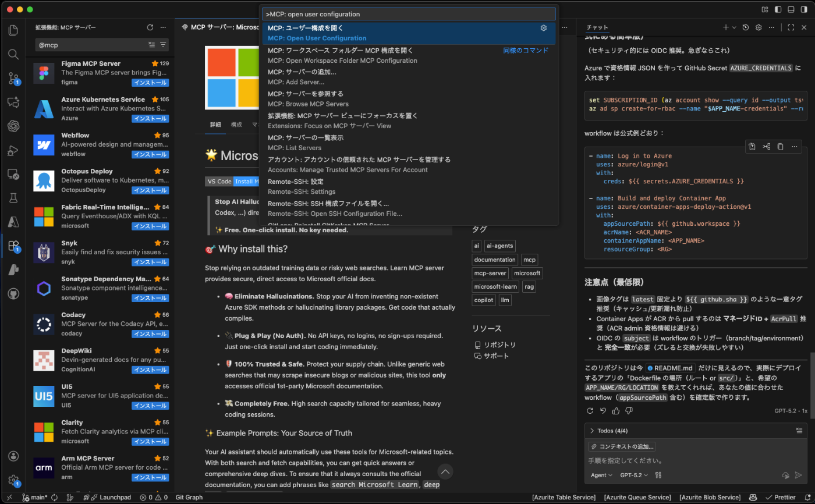Open the Agent mode dropdown
This screenshot has width=815, height=504.
pyautogui.click(x=601, y=475)
